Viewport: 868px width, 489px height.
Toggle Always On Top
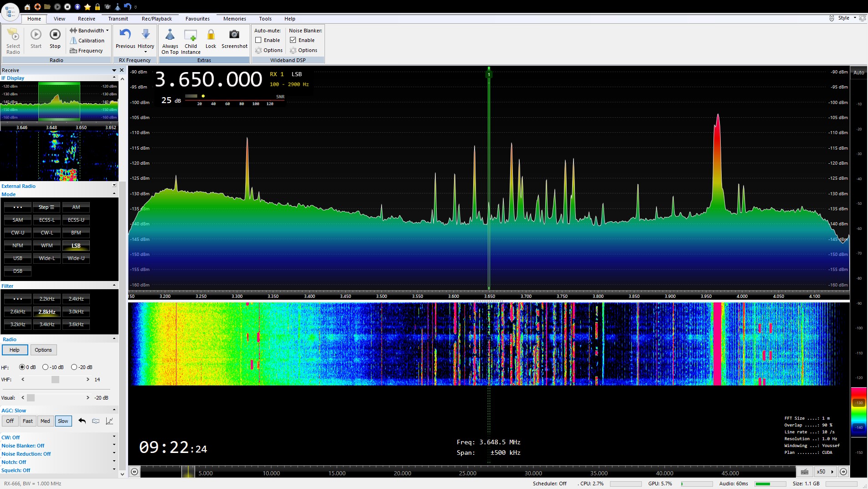(x=170, y=36)
